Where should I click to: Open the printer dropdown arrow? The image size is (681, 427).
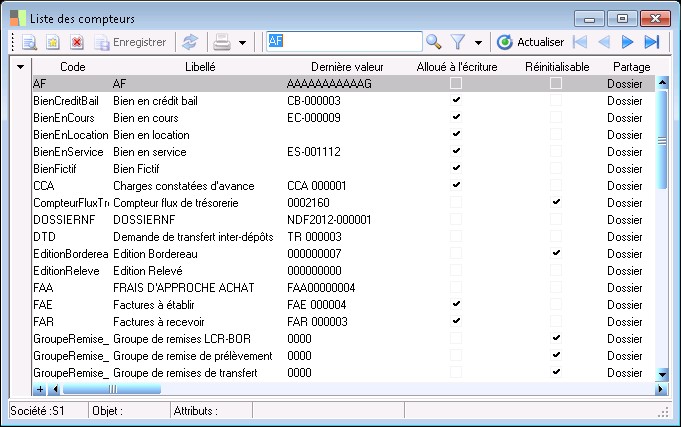coord(242,42)
